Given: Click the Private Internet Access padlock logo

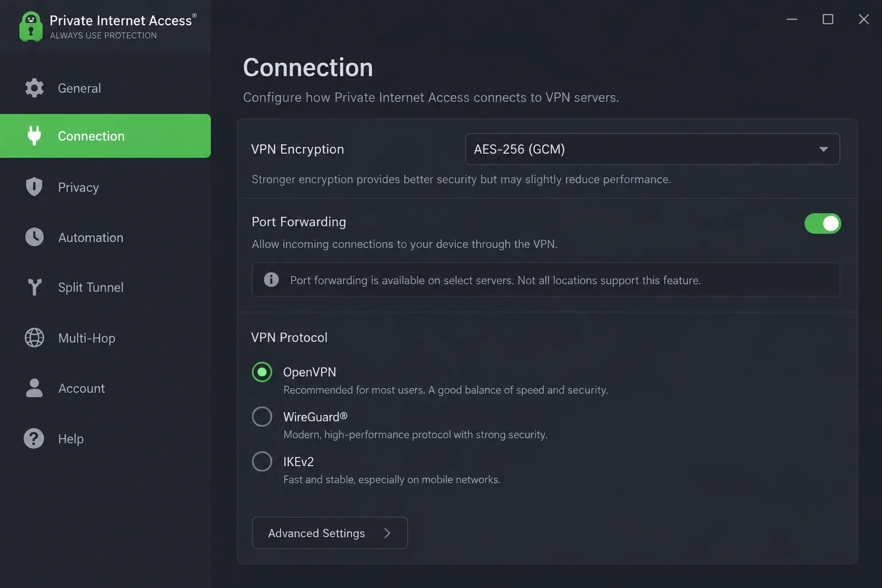Looking at the screenshot, I should [x=31, y=26].
